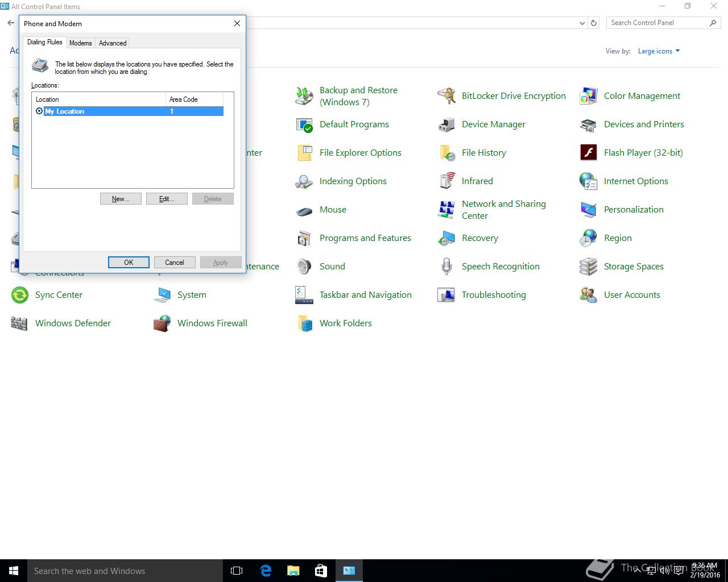Click OK in Phone and Modem dialog
This screenshot has width=728, height=582.
(129, 262)
